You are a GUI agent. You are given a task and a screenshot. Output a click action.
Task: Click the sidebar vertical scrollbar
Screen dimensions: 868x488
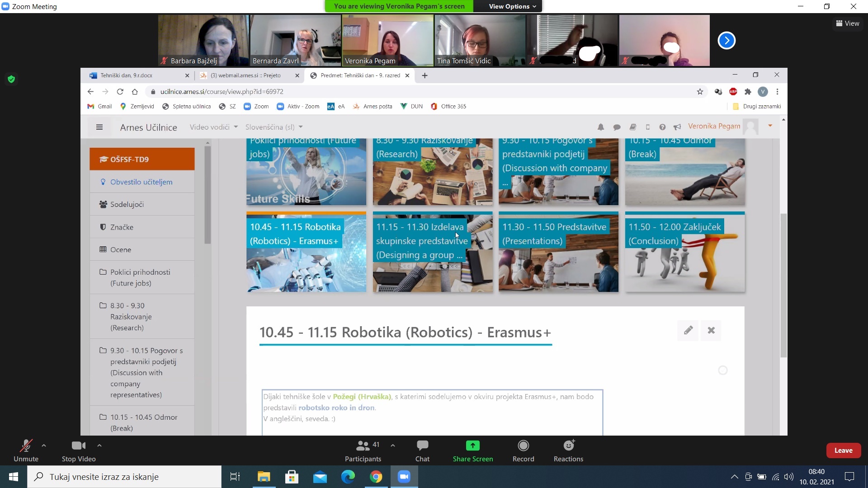[x=208, y=194]
